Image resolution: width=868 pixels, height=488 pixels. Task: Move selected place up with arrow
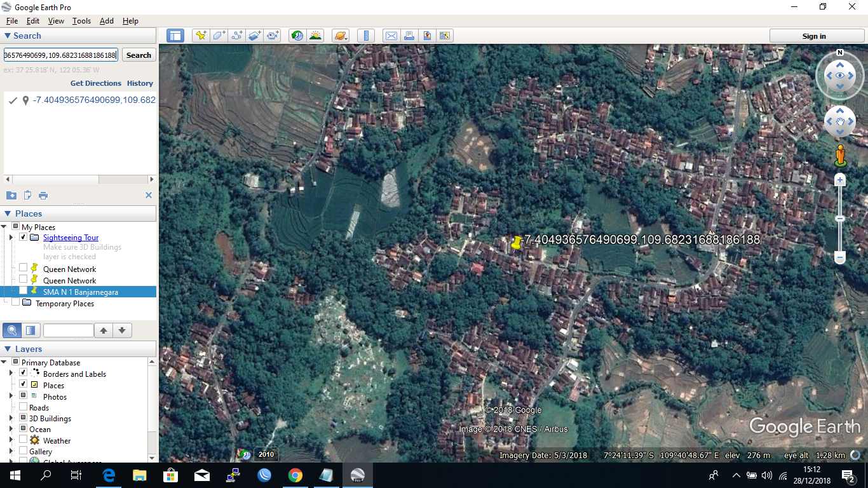104,330
